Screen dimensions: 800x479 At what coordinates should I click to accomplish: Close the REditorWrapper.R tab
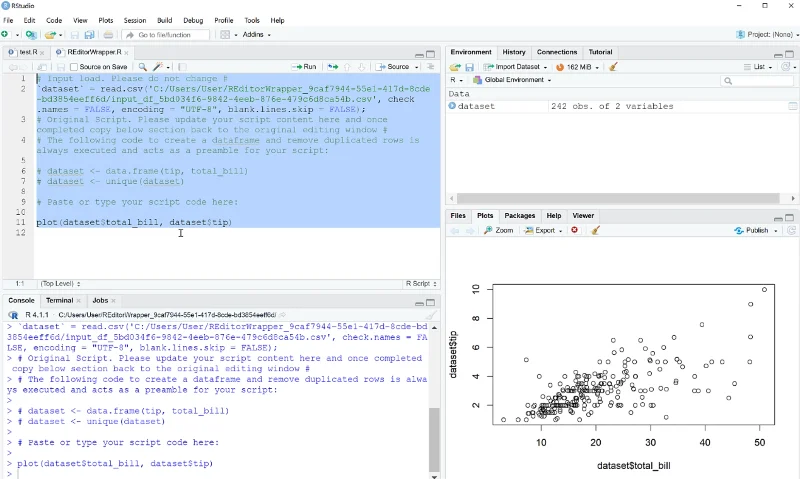(127, 53)
